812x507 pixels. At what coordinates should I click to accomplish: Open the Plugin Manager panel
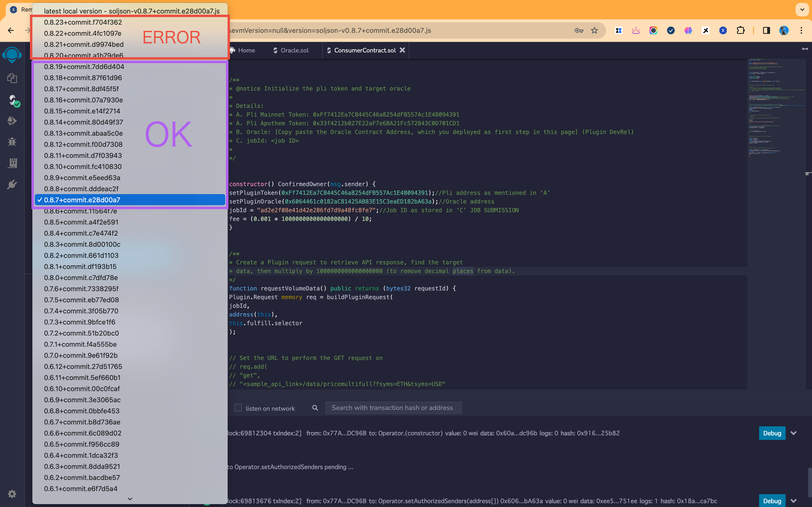(x=12, y=184)
